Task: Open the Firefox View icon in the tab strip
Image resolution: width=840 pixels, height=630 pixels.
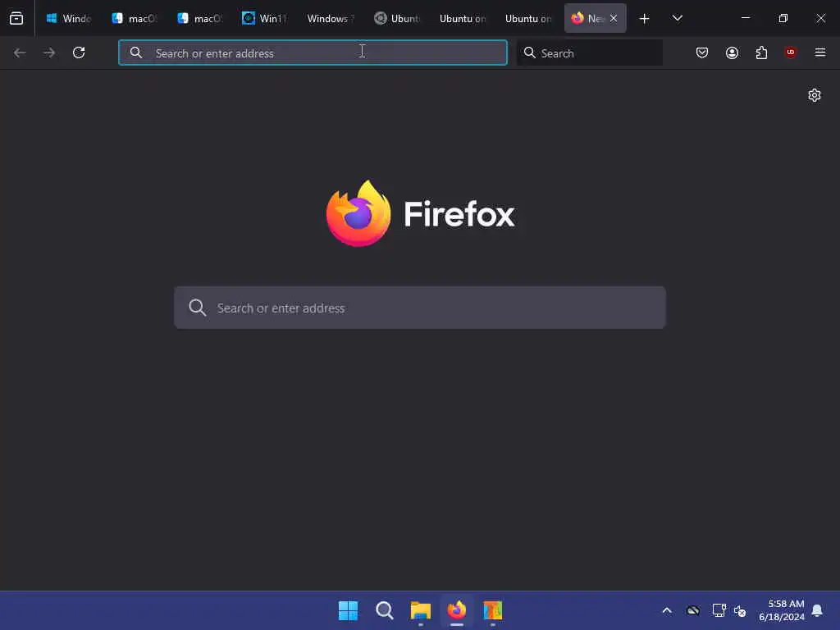Action: pyautogui.click(x=16, y=18)
